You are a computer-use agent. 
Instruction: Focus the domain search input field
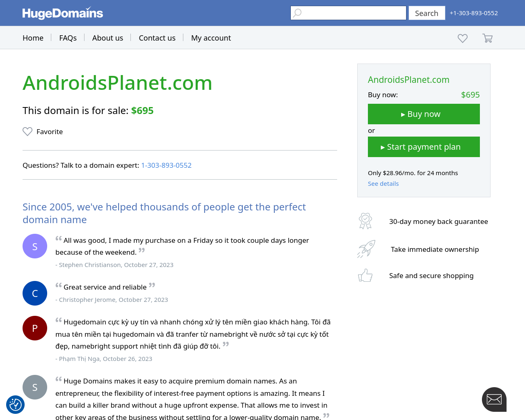pos(348,13)
